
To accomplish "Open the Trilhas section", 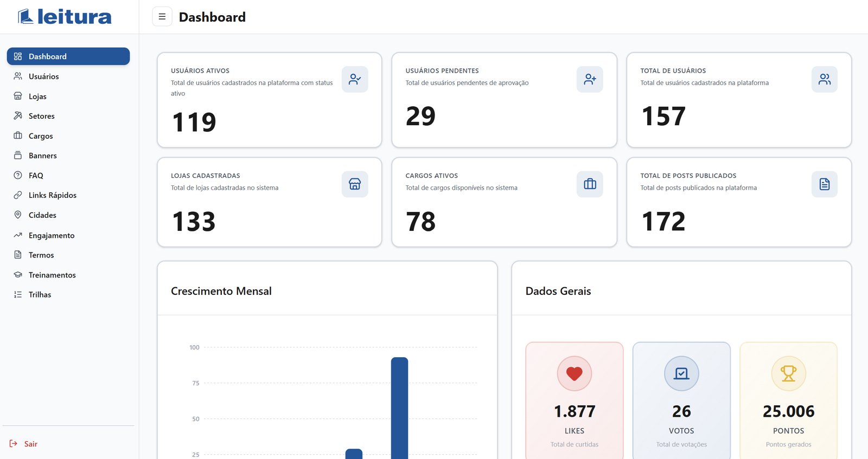I will click(68, 295).
